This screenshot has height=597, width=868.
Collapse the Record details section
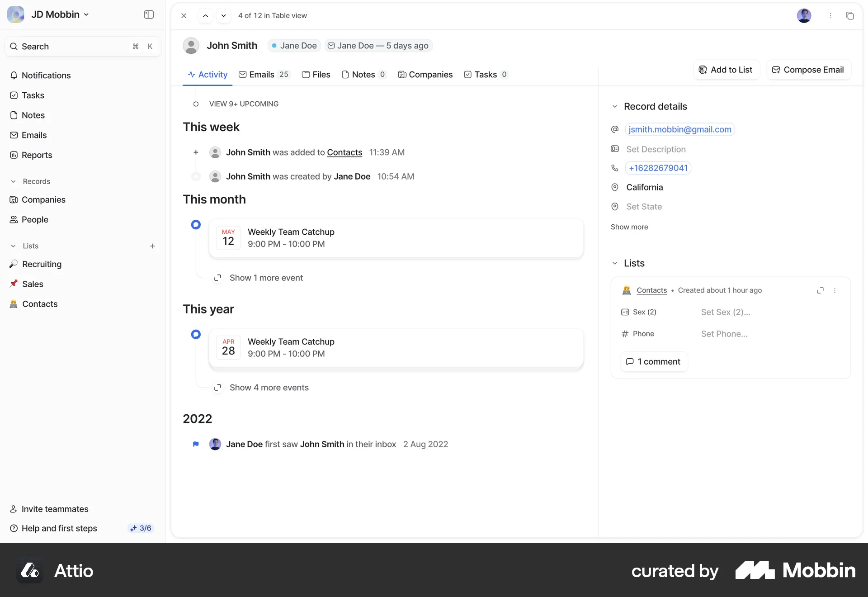tap(615, 106)
